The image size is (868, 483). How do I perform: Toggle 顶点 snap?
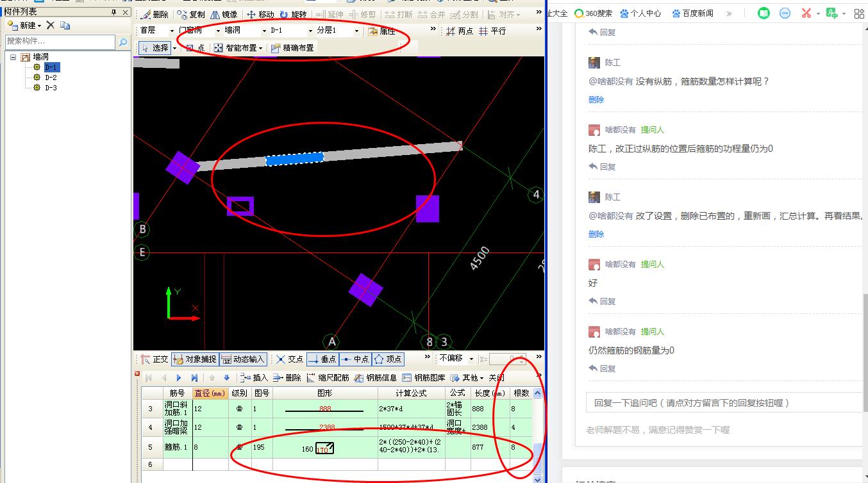click(x=388, y=359)
